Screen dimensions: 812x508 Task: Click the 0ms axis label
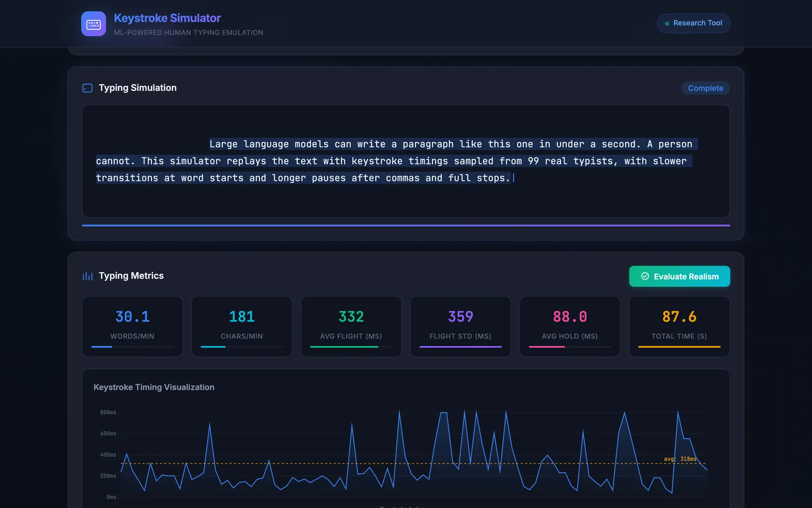coord(111,497)
